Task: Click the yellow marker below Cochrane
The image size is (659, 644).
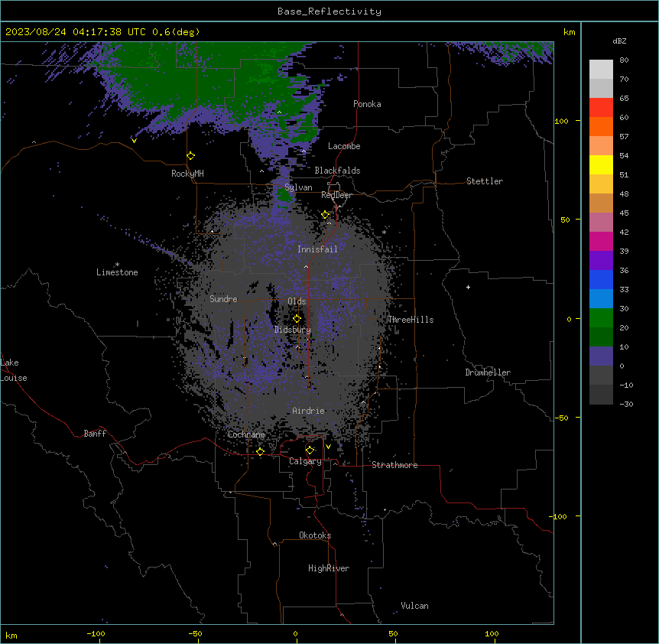Action: point(260,451)
